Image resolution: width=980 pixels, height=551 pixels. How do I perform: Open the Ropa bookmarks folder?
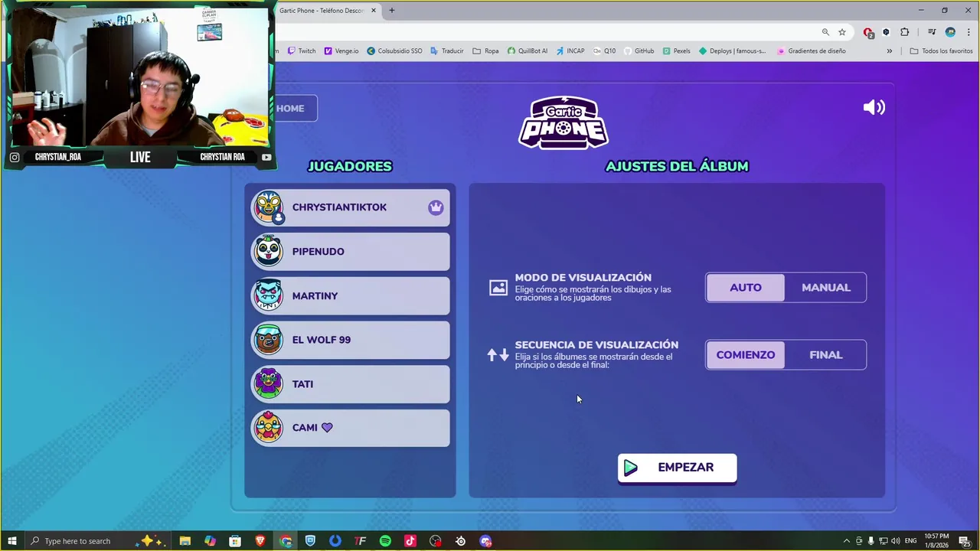(485, 51)
